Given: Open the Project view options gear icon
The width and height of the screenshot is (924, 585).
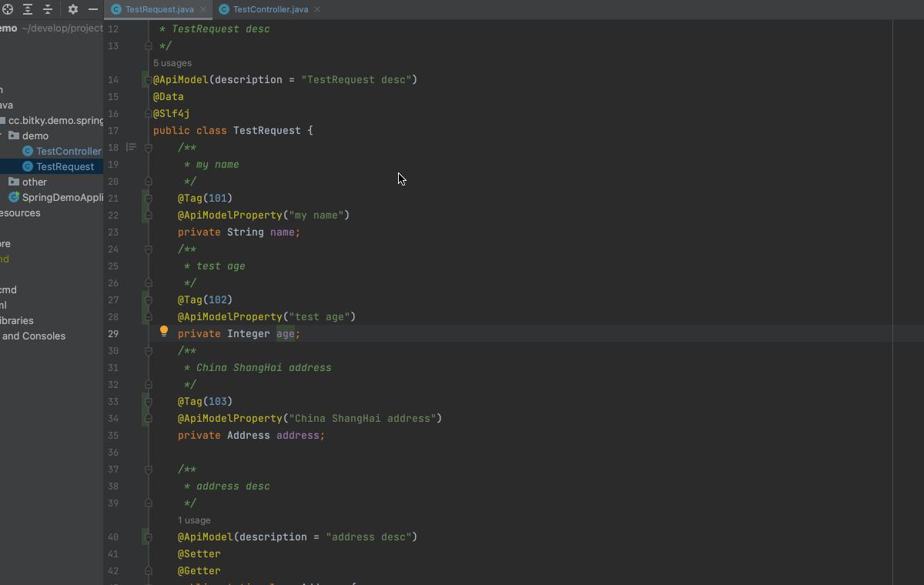Looking at the screenshot, I should pyautogui.click(x=72, y=9).
